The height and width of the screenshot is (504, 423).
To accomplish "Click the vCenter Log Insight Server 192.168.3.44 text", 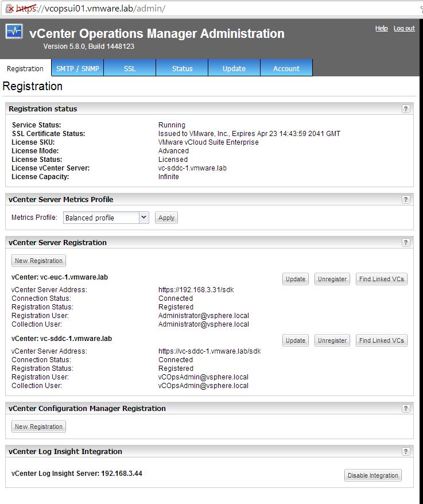I will [x=76, y=474].
